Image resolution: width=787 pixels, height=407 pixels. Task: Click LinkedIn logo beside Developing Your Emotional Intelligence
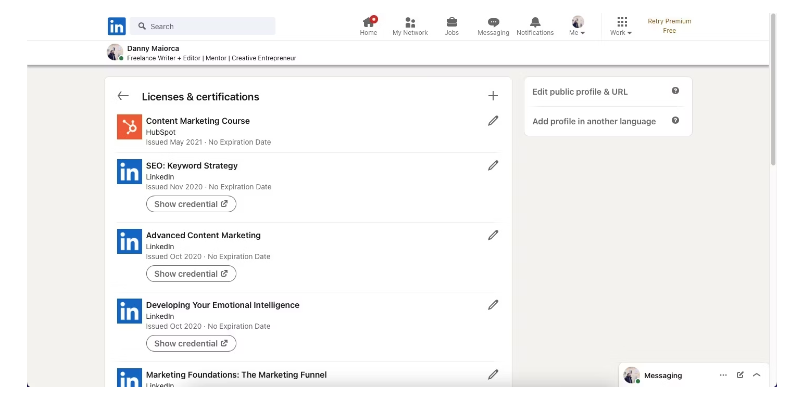tap(129, 311)
